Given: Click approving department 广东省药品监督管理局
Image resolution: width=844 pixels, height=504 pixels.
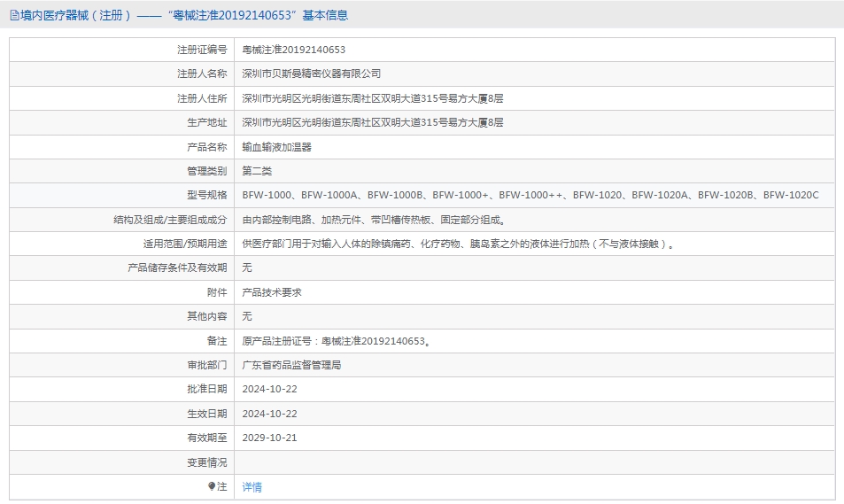Looking at the screenshot, I should 291,365.
